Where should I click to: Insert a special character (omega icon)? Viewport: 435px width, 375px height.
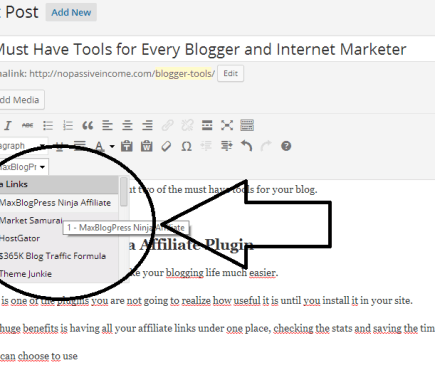point(186,146)
